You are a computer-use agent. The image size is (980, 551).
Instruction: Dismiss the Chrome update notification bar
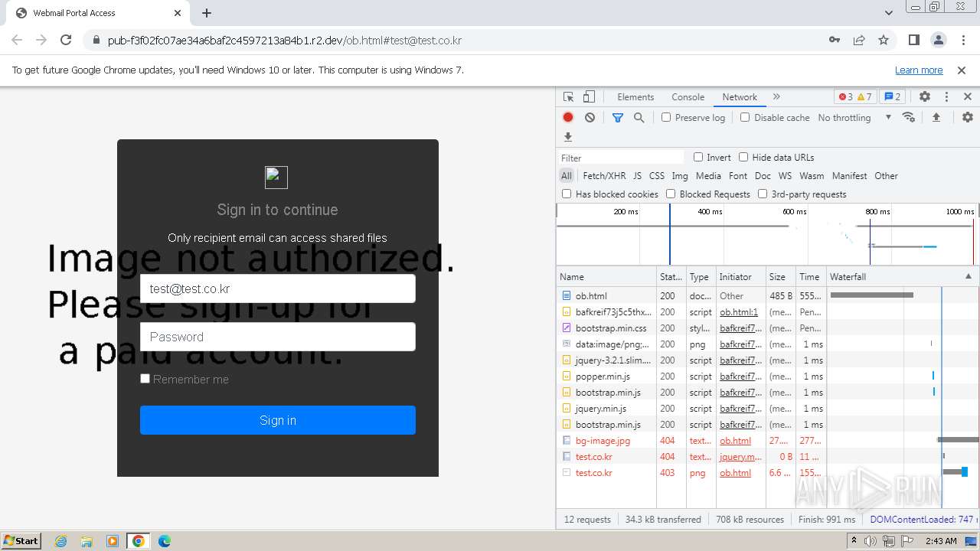point(962,70)
